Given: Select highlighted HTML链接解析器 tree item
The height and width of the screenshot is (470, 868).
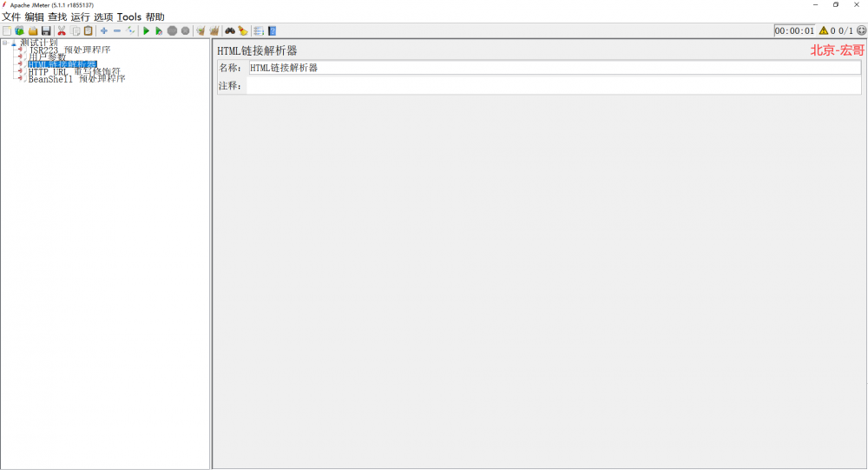Looking at the screenshot, I should [x=62, y=64].
